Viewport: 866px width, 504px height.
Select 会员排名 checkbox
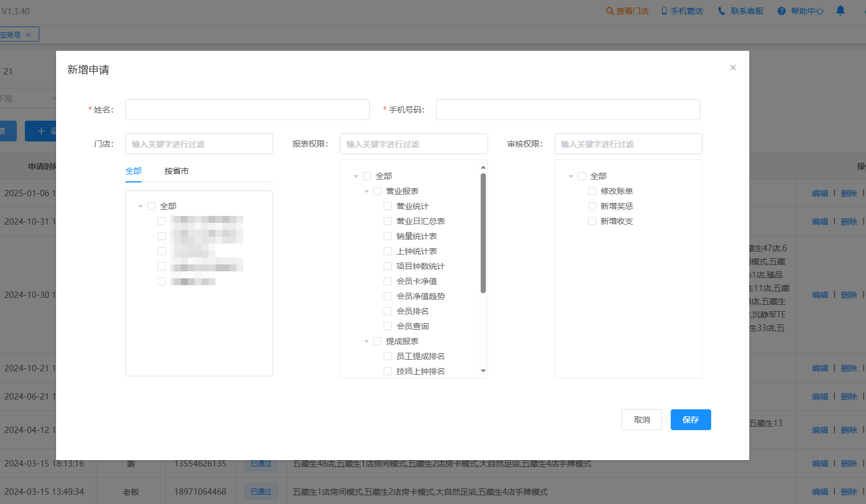point(388,311)
